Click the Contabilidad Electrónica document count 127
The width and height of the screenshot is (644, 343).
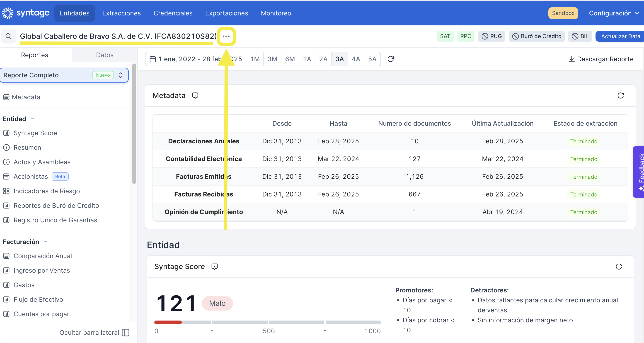(414, 159)
